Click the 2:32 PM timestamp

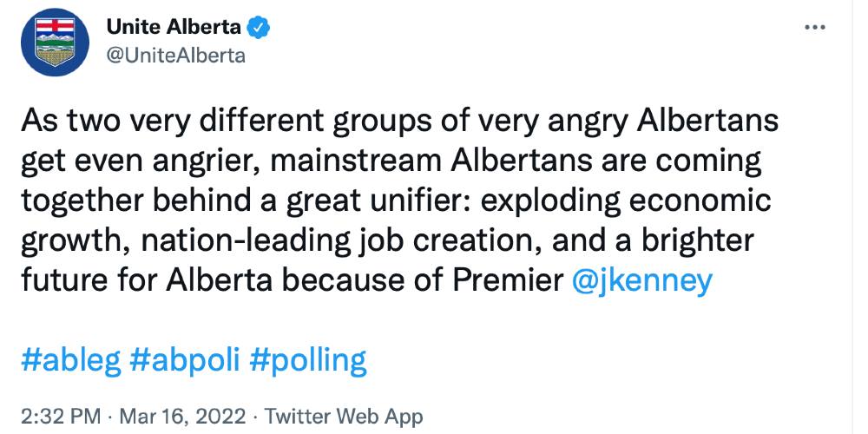[x=61, y=416]
